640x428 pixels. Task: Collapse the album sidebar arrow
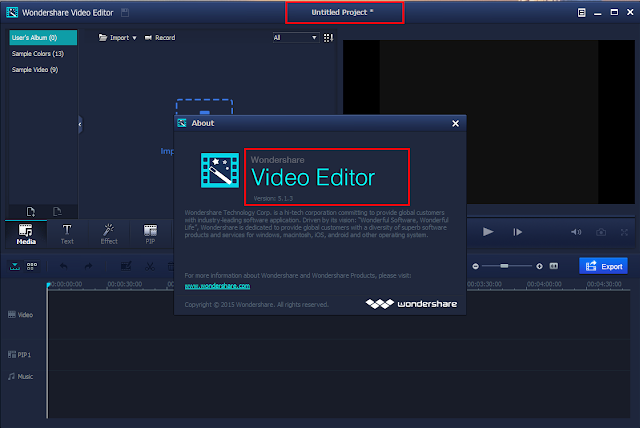[80, 124]
